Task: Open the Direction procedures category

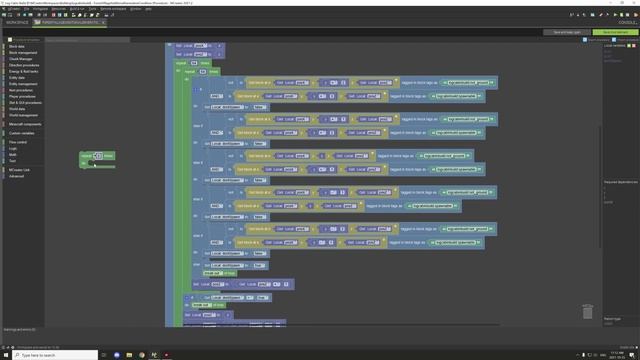Action: coord(24,65)
